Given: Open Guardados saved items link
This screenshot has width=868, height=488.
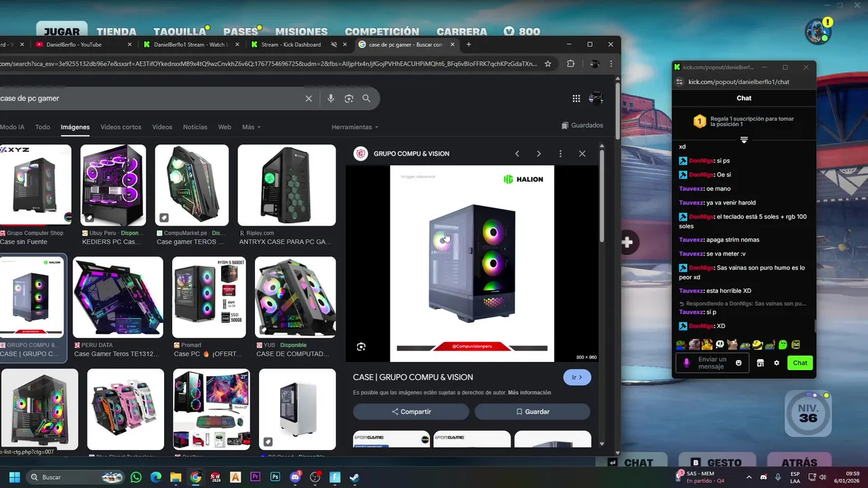Looking at the screenshot, I should click(583, 125).
